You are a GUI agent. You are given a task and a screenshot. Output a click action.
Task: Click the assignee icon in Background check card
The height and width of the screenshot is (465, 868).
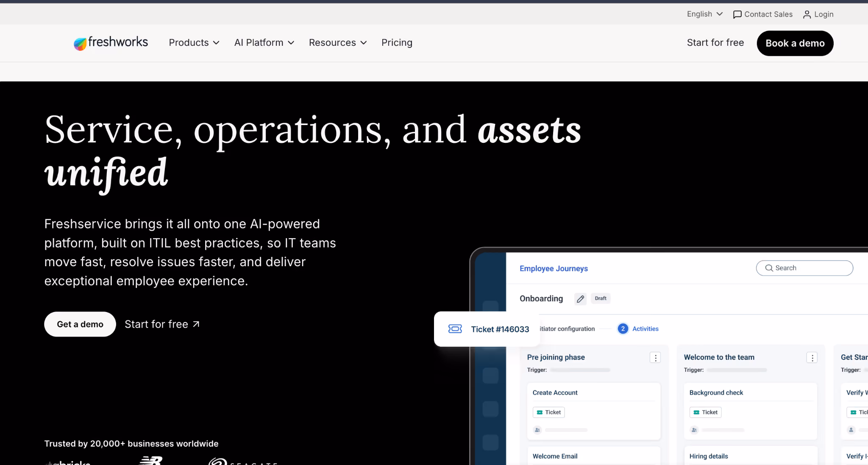tap(694, 430)
